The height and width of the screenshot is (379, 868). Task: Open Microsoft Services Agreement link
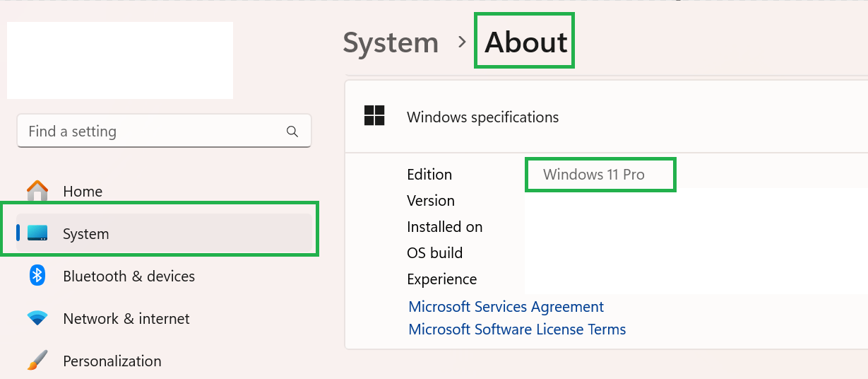(x=506, y=307)
